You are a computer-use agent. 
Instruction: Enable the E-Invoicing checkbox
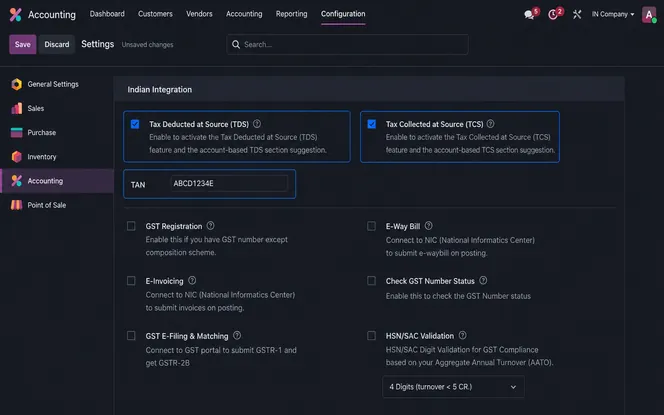131,281
